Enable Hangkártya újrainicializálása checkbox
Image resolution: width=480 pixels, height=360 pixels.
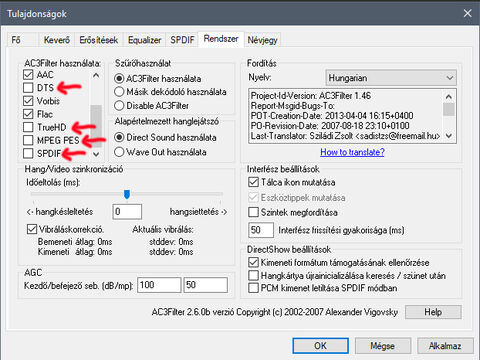tap(253, 275)
